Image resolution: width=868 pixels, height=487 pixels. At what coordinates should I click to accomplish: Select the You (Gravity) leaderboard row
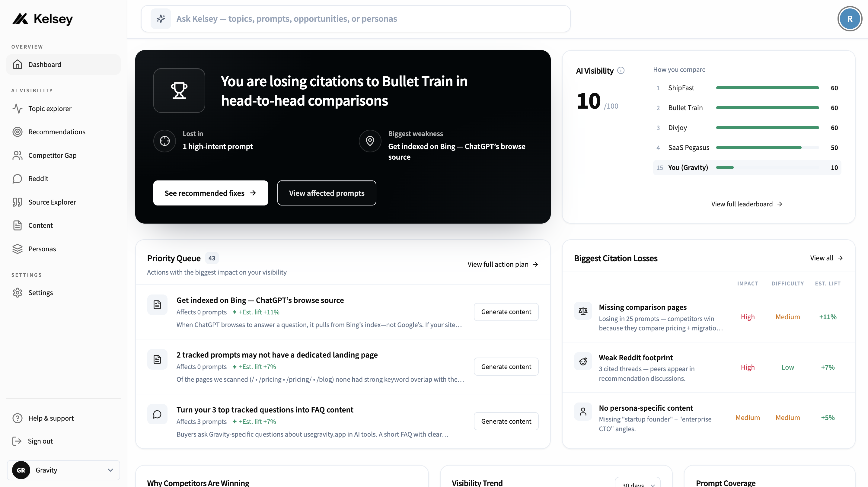coord(747,167)
